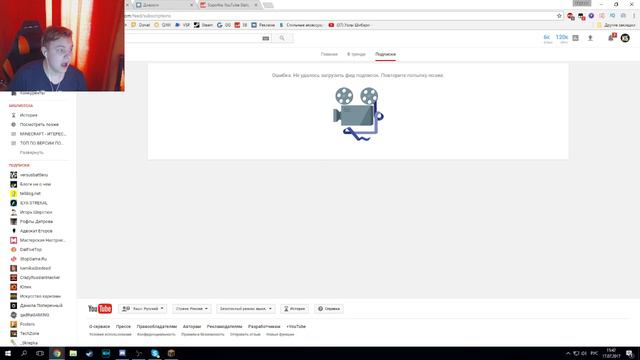
Task: Open the Donat bookmark
Action: [140, 25]
